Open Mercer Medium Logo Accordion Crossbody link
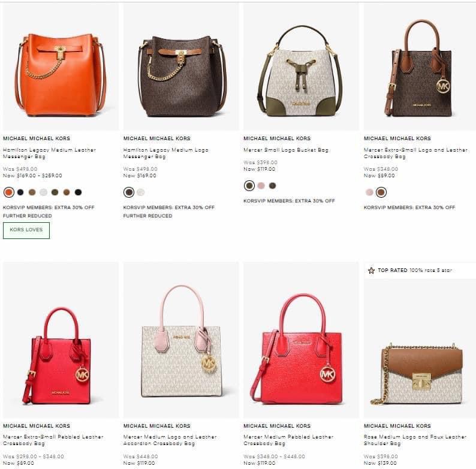476x469 pixels. point(170,440)
